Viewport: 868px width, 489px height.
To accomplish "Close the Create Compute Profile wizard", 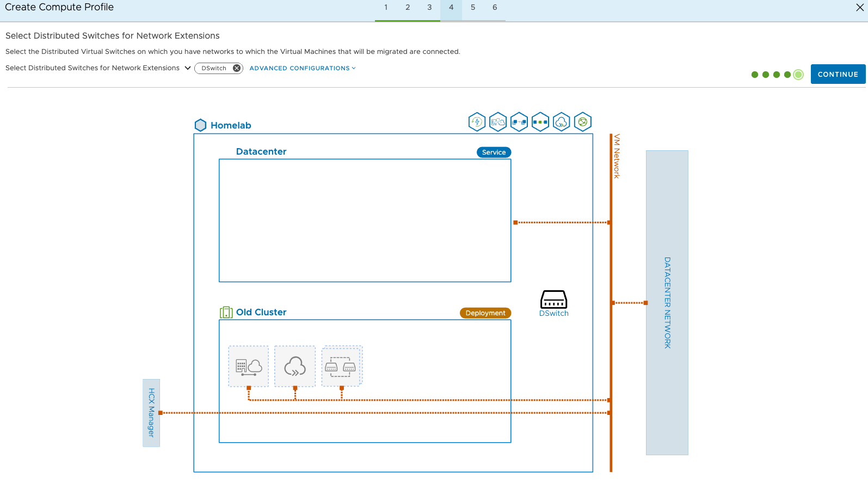I will pos(860,8).
